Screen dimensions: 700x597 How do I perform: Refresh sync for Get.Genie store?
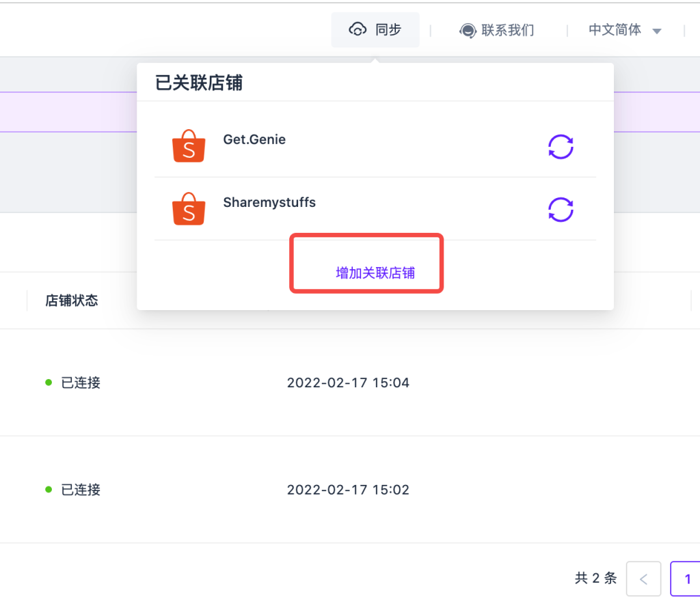tap(561, 146)
